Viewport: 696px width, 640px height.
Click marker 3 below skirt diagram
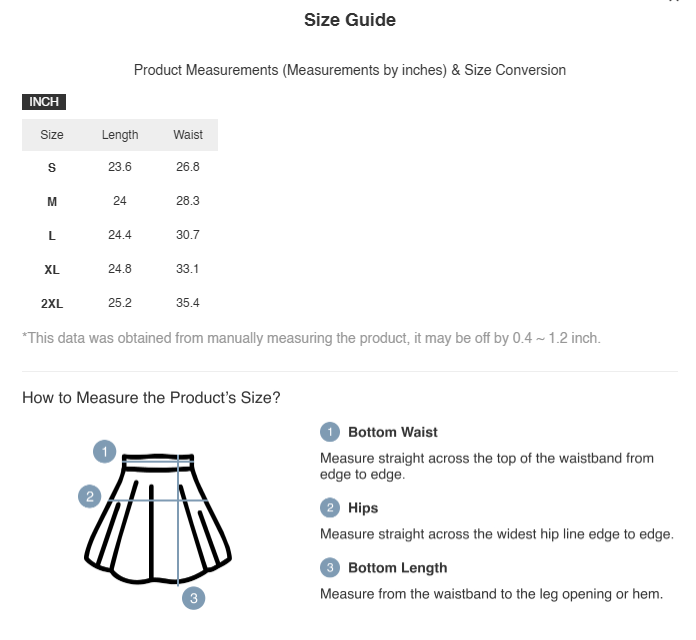(x=194, y=598)
